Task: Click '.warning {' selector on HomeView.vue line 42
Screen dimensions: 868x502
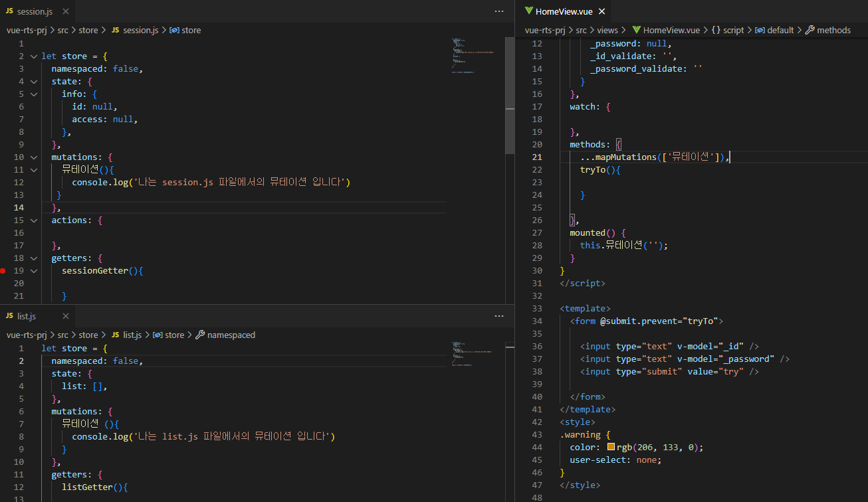Action: click(x=585, y=435)
